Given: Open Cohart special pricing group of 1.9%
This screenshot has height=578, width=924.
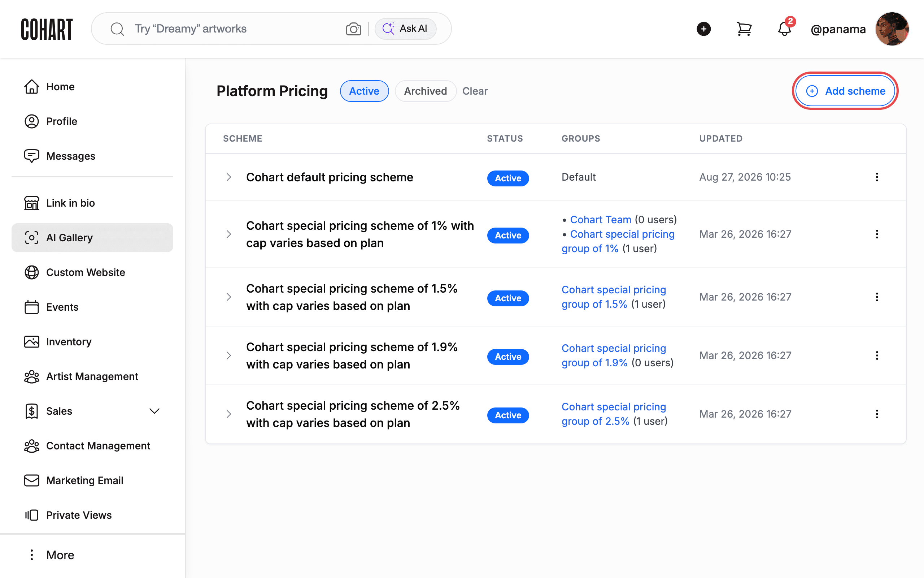Looking at the screenshot, I should (614, 355).
